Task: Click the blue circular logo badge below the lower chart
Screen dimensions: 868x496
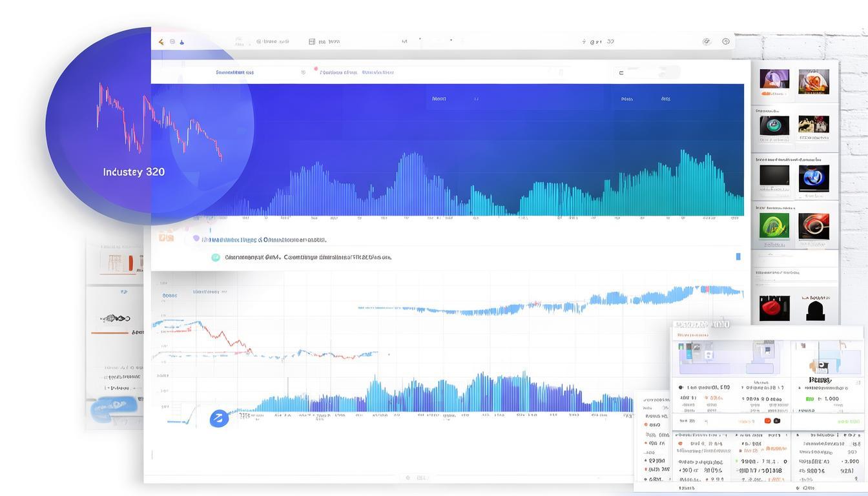Action: click(220, 418)
